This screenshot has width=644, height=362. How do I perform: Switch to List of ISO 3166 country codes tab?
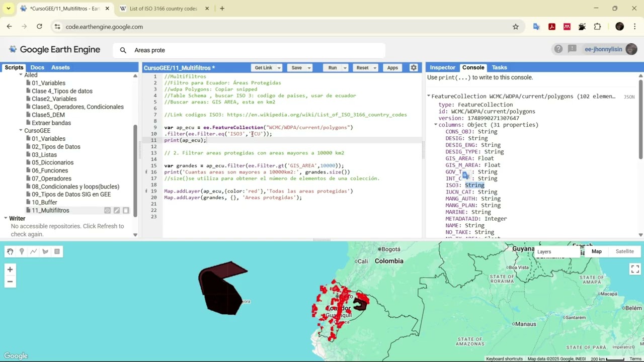click(163, 9)
